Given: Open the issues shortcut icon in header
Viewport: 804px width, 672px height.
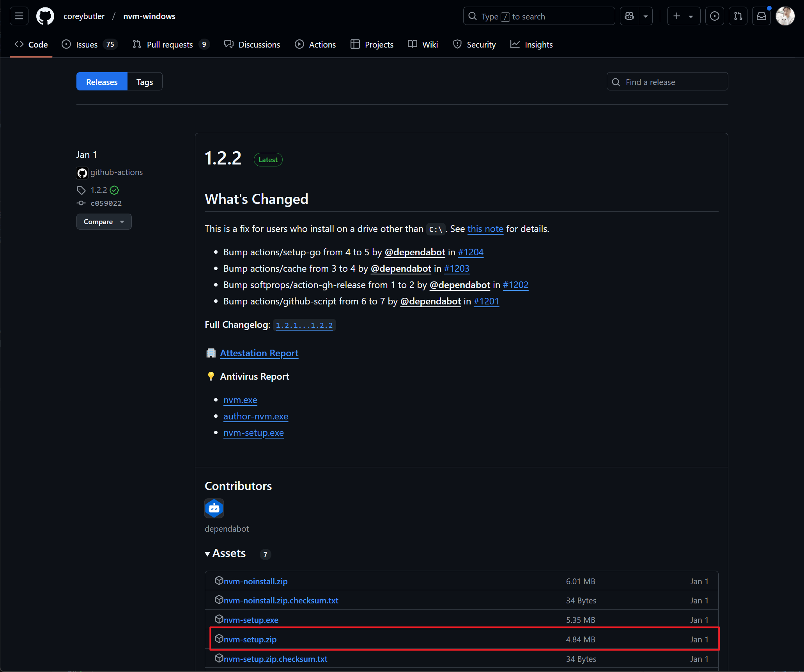Looking at the screenshot, I should [714, 16].
